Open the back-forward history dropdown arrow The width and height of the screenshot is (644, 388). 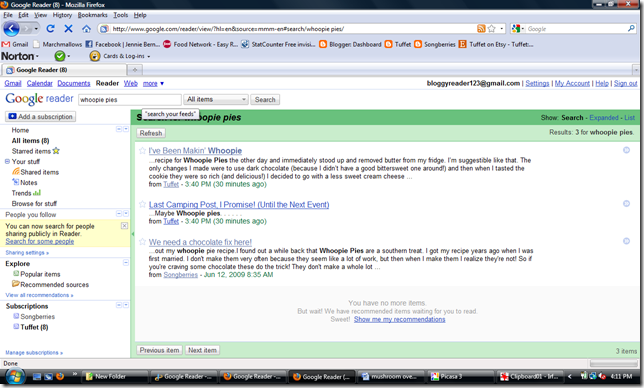tap(36, 29)
